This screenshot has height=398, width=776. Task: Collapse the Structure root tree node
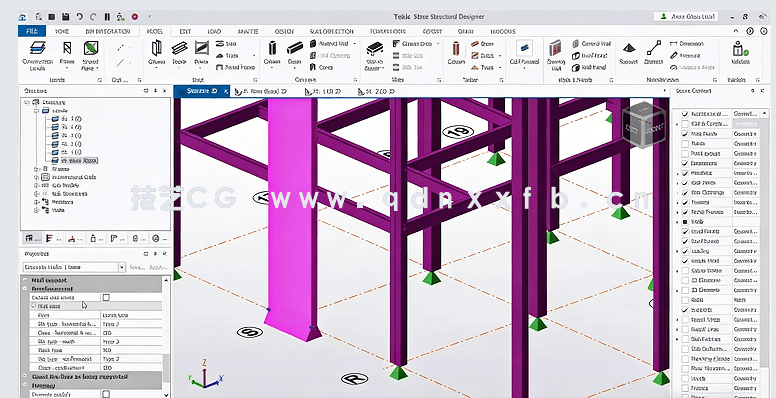click(28, 102)
